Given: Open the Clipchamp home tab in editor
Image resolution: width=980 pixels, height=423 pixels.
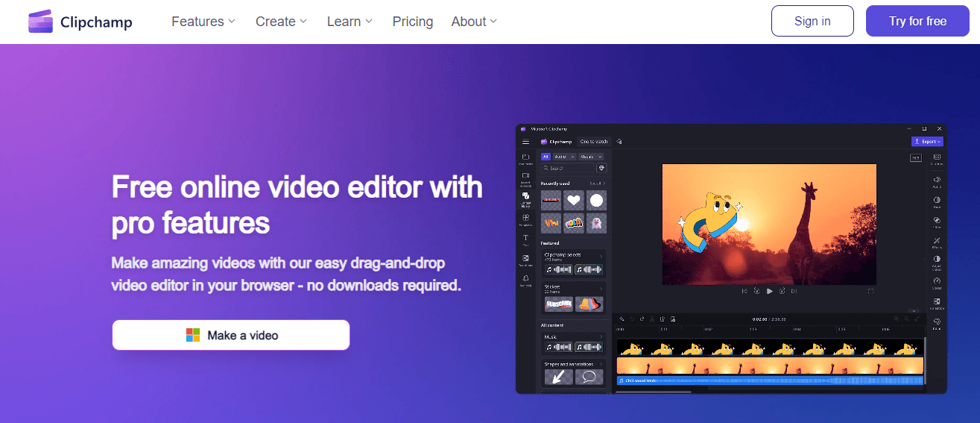Looking at the screenshot, I should [x=557, y=142].
